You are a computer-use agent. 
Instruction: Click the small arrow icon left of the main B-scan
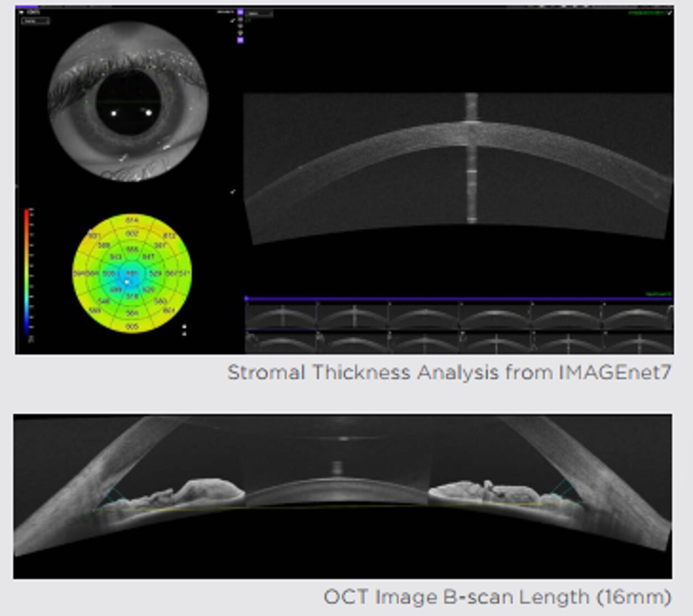pyautogui.click(x=232, y=192)
